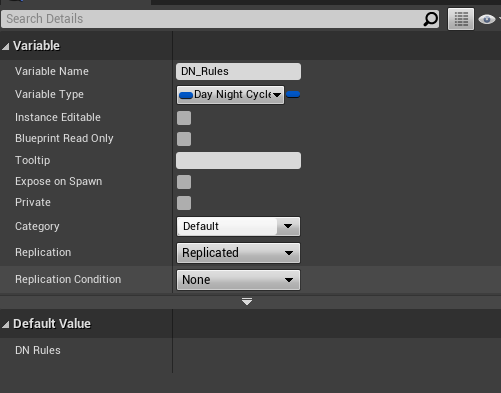Check the Expose on Spawn box
Viewport: 501px width, 393px height.
[184, 182]
